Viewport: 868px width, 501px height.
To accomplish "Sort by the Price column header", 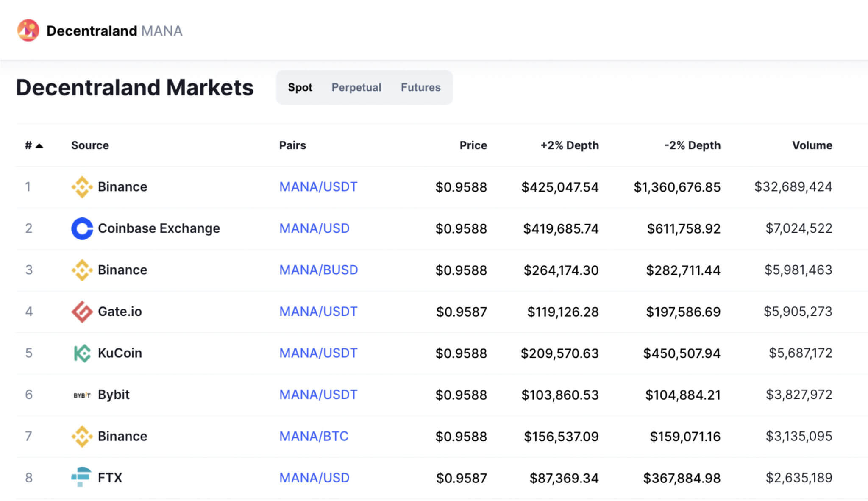I will click(x=473, y=145).
